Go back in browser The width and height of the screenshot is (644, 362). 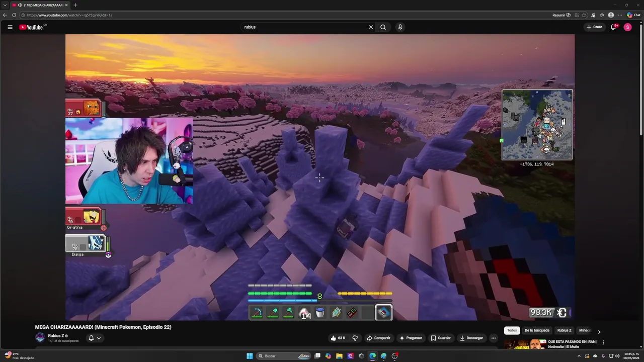pyautogui.click(x=5, y=15)
